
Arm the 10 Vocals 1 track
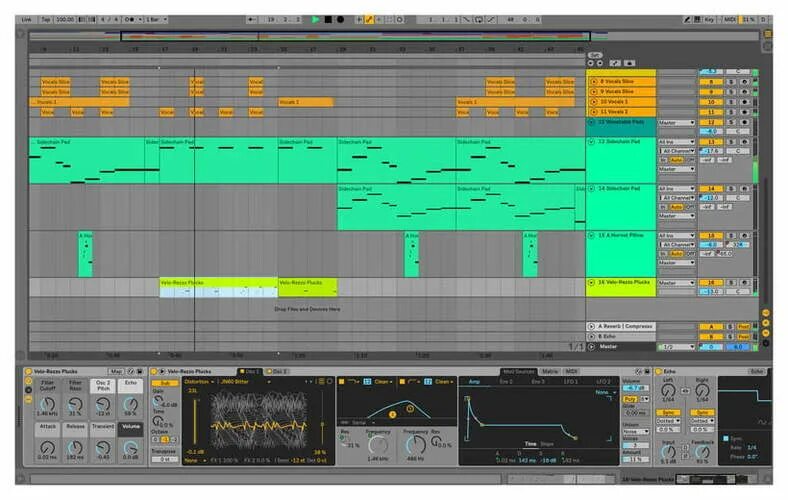click(x=744, y=102)
